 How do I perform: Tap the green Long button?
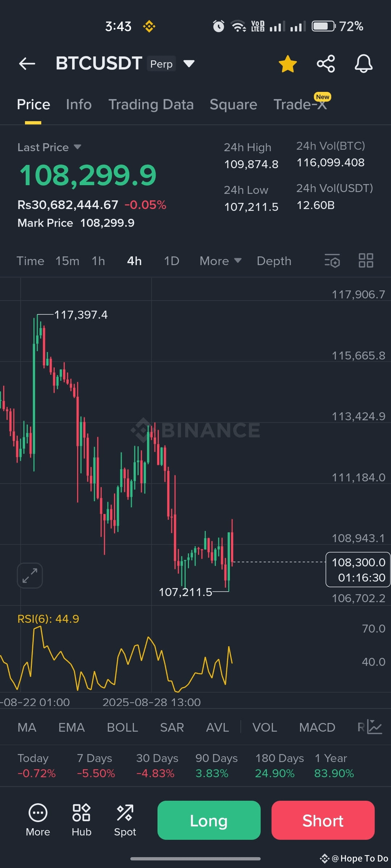click(x=209, y=820)
